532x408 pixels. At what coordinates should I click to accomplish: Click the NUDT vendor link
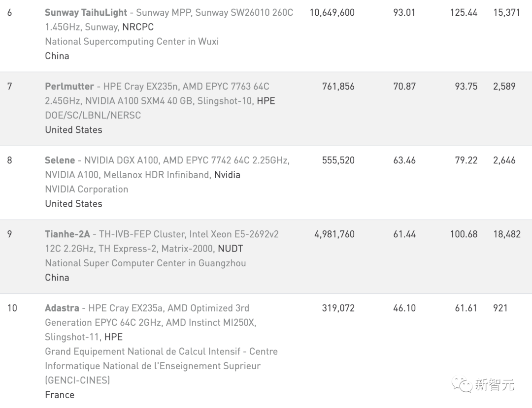coord(230,249)
